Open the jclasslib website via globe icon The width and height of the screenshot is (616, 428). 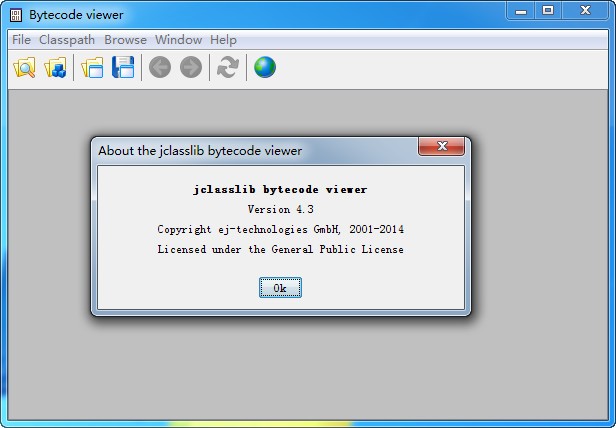(265, 68)
